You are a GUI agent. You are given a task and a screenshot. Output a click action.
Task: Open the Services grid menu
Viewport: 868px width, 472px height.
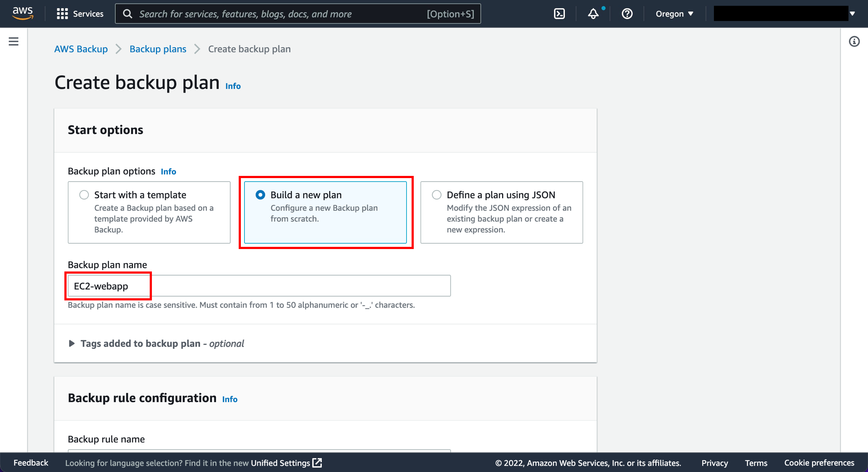point(62,14)
